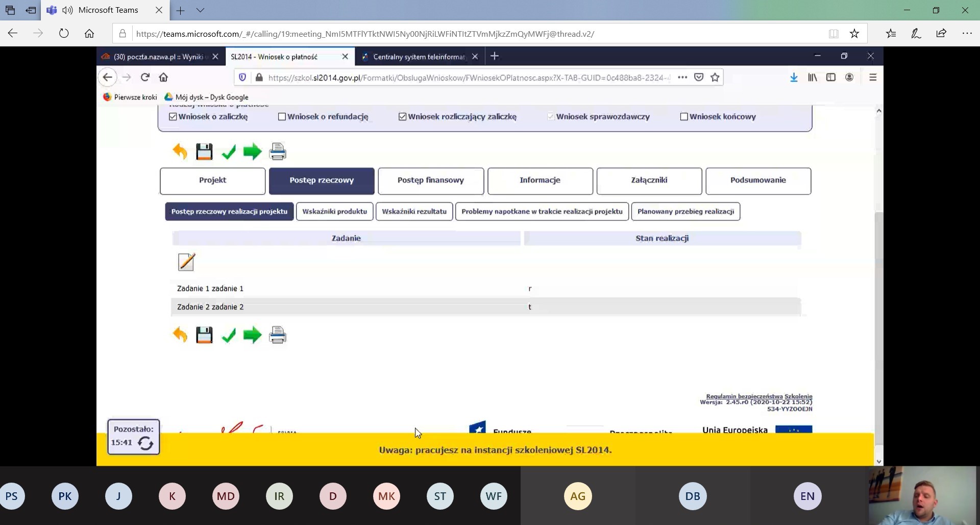Click the lower floppy disk save icon

point(204,335)
